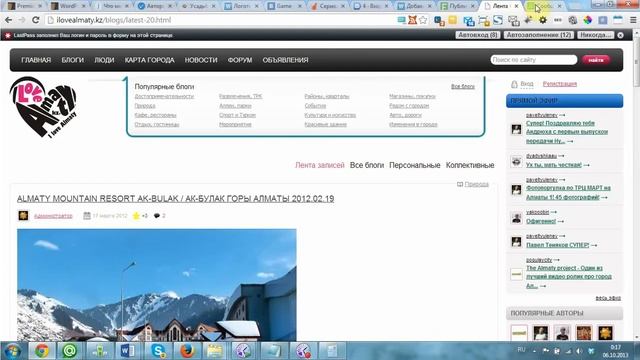Open Microsoft Word from the taskbar
Viewport: 640px width, 360px height.
click(x=128, y=351)
